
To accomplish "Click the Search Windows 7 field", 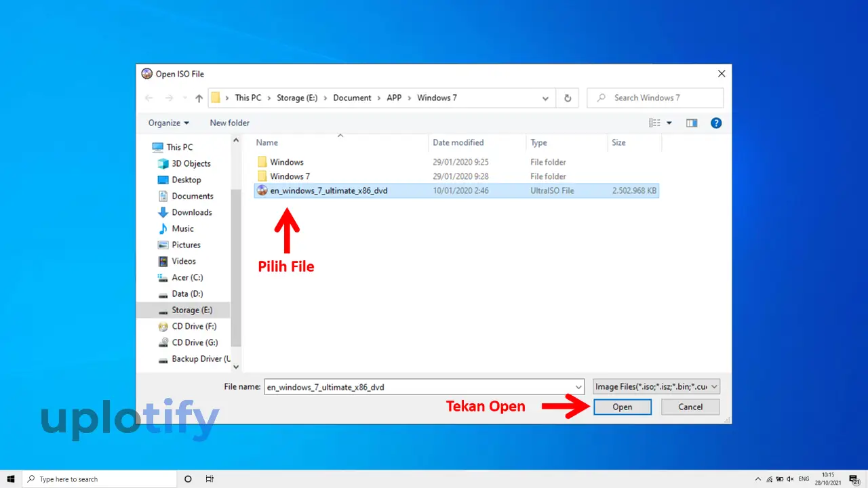I will click(655, 98).
